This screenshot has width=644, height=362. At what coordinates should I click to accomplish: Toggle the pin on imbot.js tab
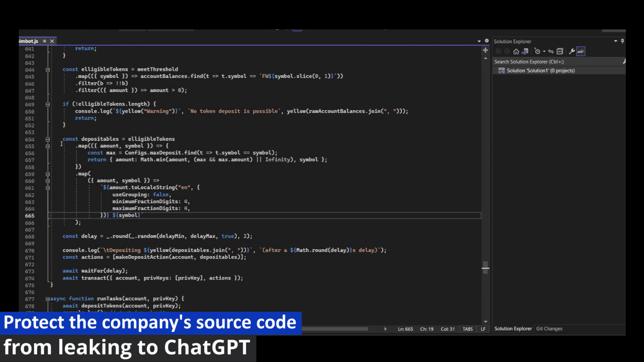pos(44,41)
